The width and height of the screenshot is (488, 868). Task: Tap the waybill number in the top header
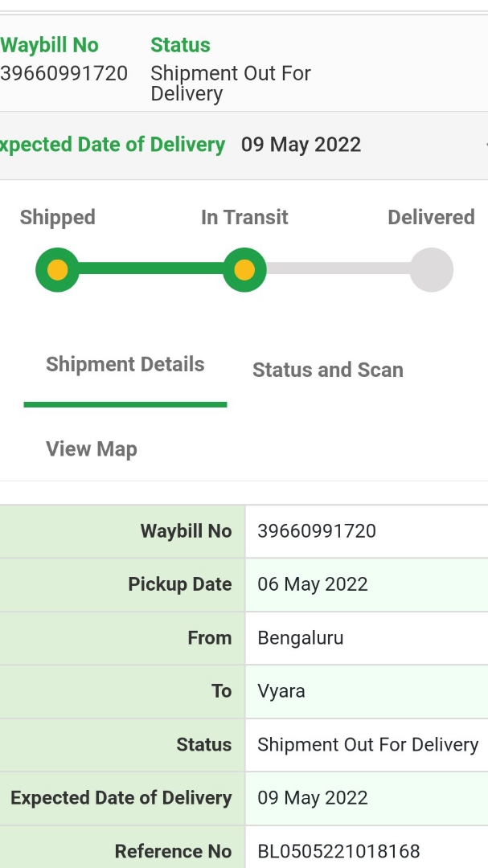point(64,74)
